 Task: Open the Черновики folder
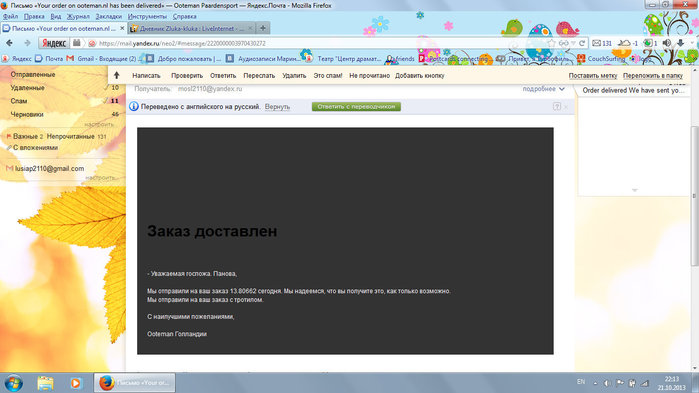27,115
